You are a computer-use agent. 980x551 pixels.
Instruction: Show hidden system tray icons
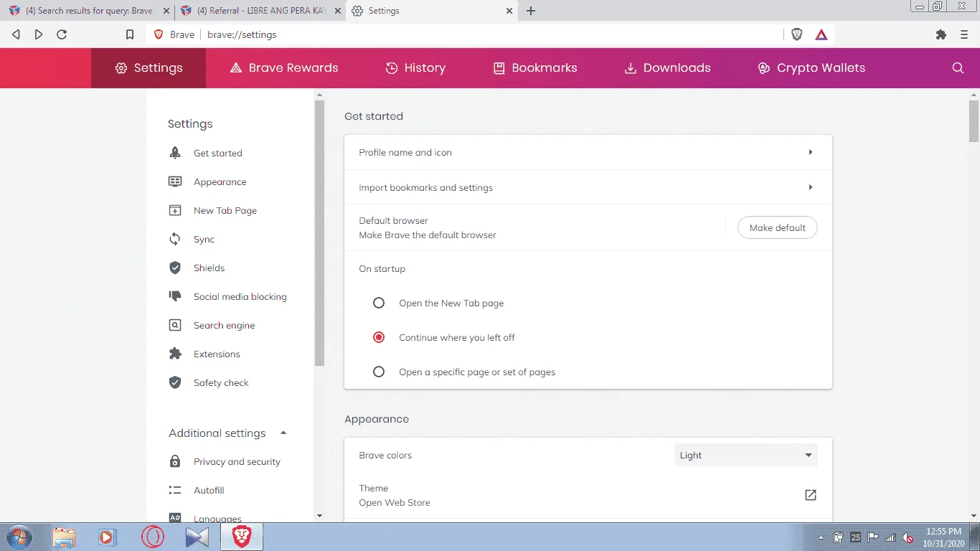point(821,537)
